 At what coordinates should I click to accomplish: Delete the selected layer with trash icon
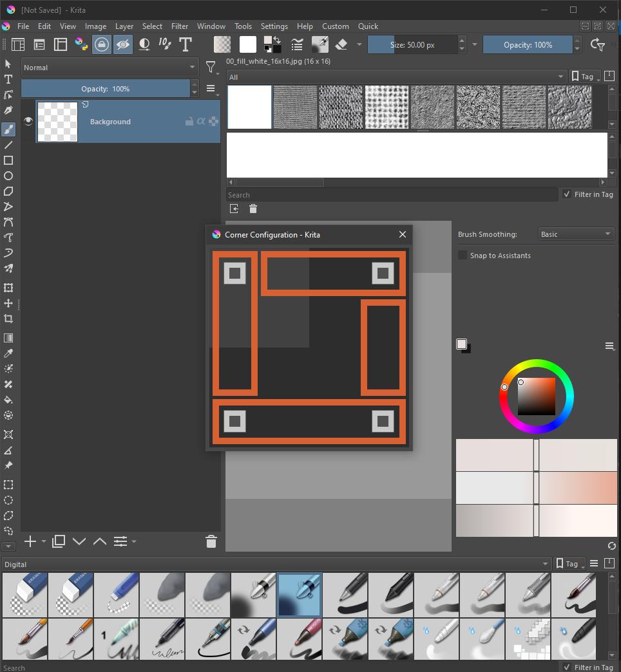pyautogui.click(x=211, y=541)
